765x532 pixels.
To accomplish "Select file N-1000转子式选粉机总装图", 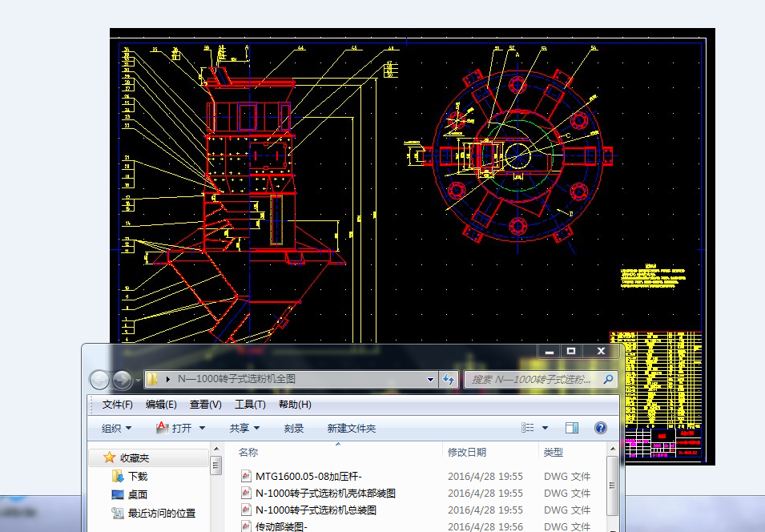I will (316, 510).
